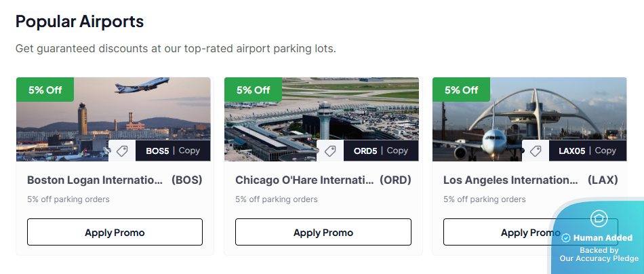Click the house badge icon above Human Added

point(599,218)
